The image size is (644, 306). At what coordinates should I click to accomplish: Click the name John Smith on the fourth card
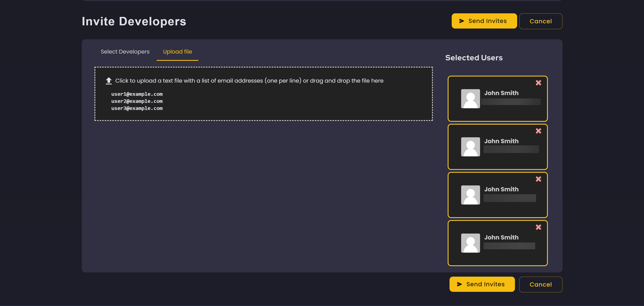pos(501,237)
